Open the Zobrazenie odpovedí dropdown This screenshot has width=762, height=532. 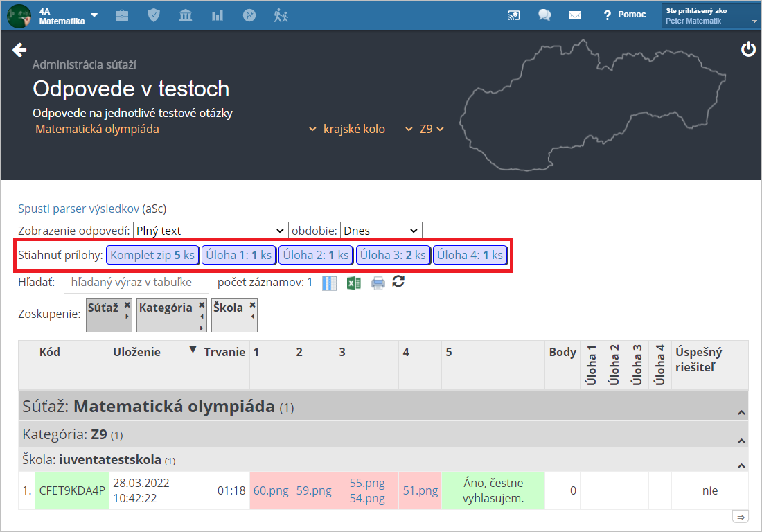(211, 231)
